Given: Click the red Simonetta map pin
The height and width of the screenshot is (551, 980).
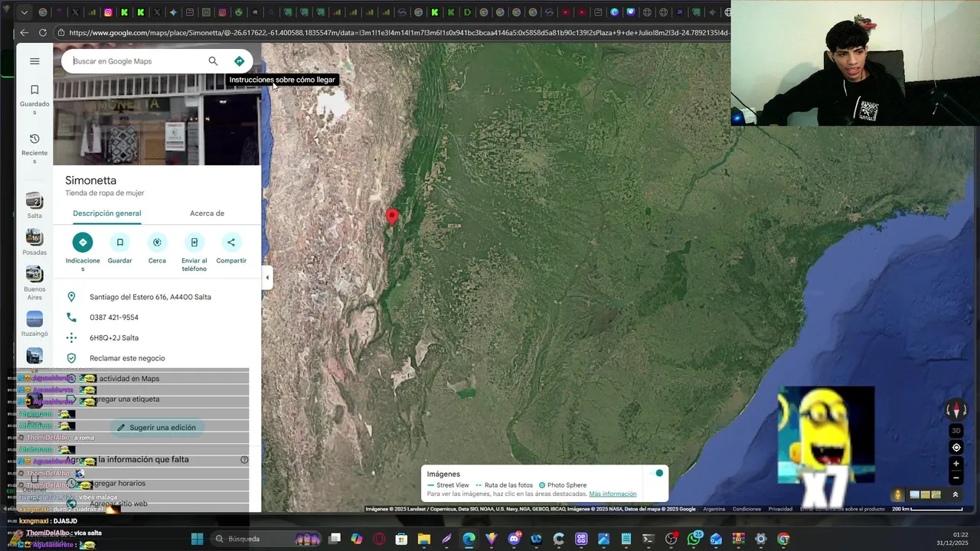Looking at the screenshot, I should 392,217.
